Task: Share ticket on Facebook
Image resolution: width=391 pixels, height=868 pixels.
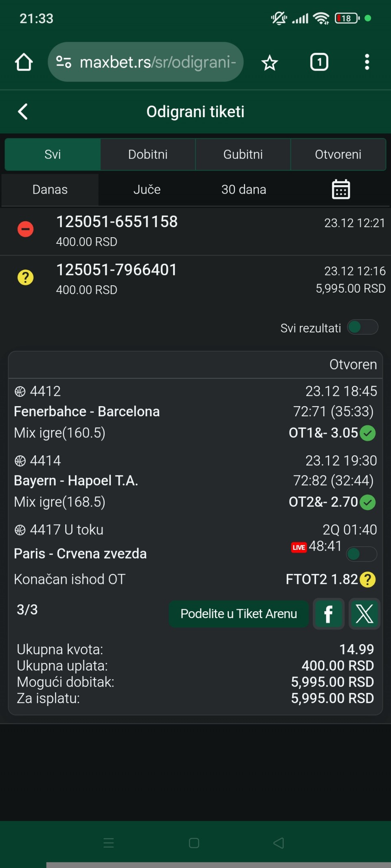Action: pyautogui.click(x=328, y=614)
